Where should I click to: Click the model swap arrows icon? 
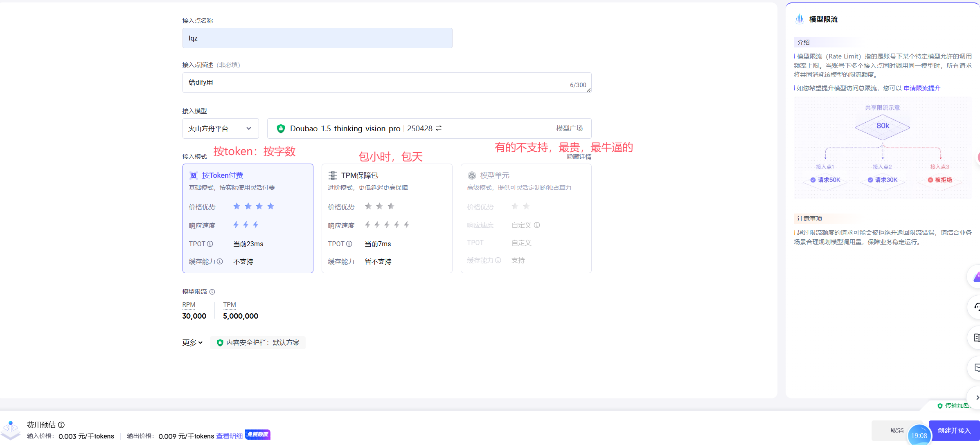pos(439,128)
